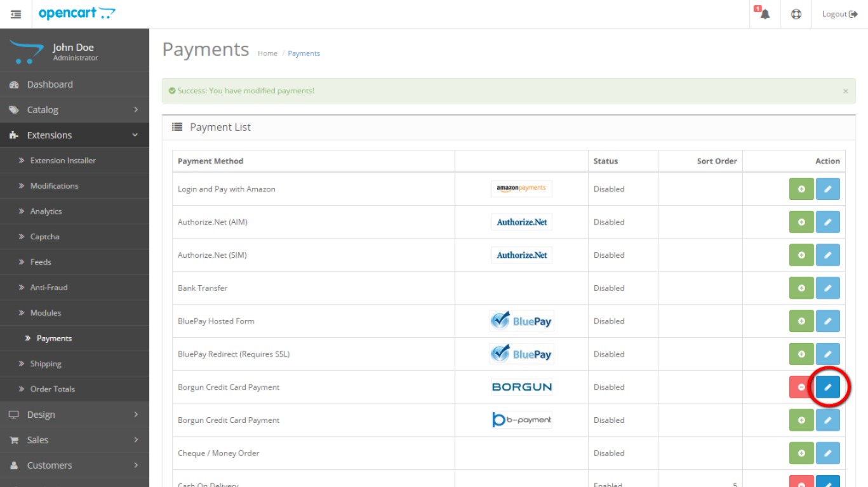Install Login and Pay with Amazon

coord(801,189)
